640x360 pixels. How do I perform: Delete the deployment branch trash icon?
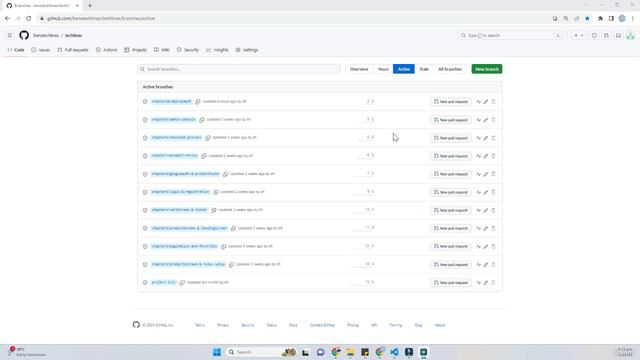(493, 102)
